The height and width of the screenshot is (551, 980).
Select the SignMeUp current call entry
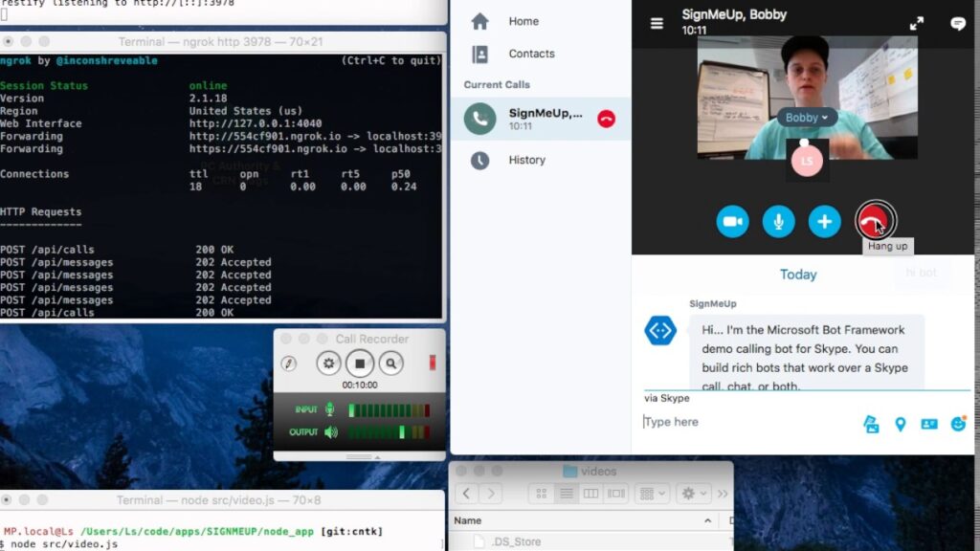tap(542, 119)
